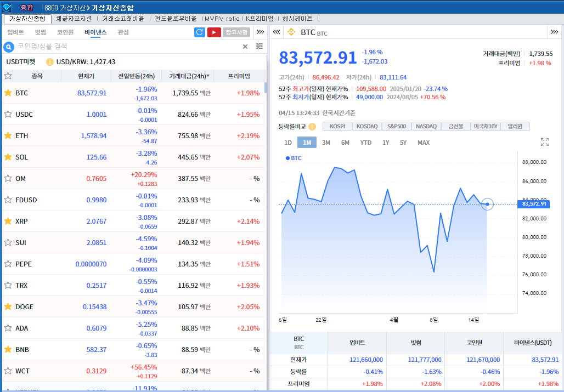Switch to the 업비트 exchange tab
The width and height of the screenshot is (564, 392).
pos(15,32)
